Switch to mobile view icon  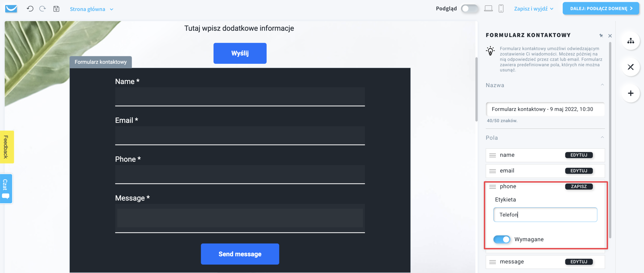[501, 8]
